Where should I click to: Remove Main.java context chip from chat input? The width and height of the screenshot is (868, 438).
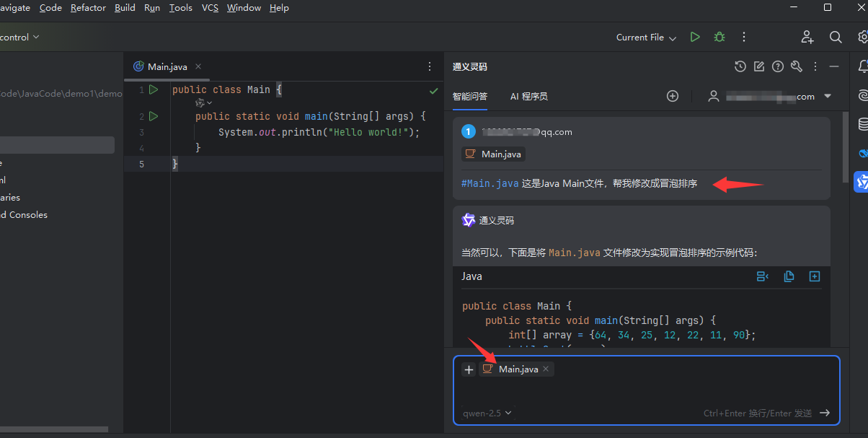pos(546,369)
